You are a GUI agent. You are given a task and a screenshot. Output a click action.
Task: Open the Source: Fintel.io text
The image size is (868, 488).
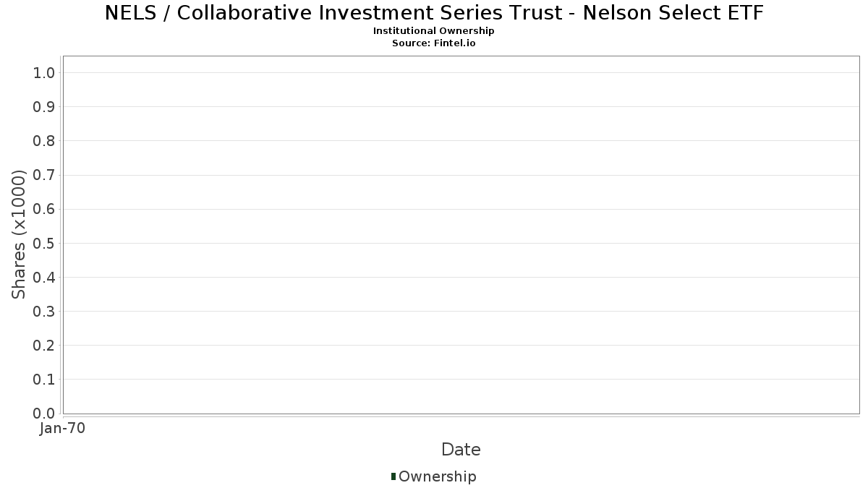coord(434,43)
